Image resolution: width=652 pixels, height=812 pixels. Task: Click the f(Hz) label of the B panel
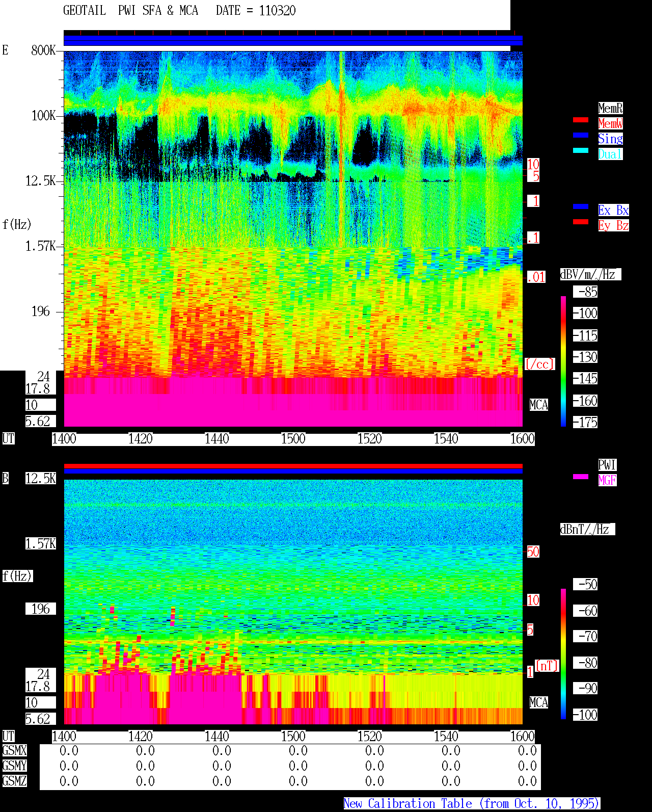17,576
